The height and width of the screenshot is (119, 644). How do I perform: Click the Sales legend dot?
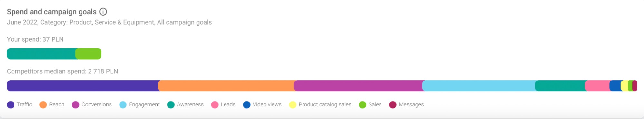click(362, 105)
